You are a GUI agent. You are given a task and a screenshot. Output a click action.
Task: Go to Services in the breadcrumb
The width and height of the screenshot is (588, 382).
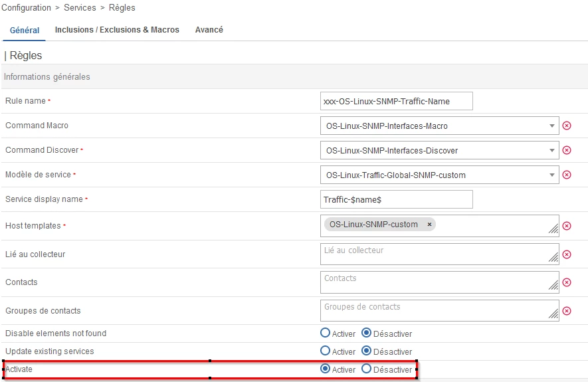[80, 7]
